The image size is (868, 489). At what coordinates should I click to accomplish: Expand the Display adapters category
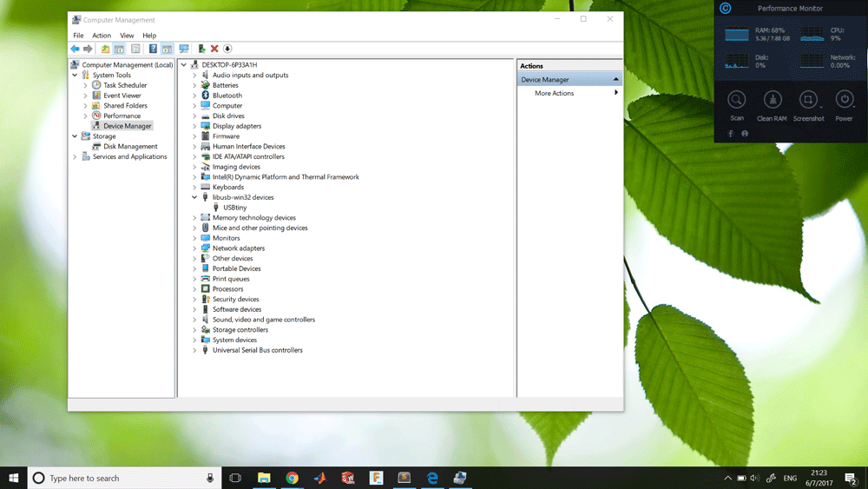click(x=194, y=126)
